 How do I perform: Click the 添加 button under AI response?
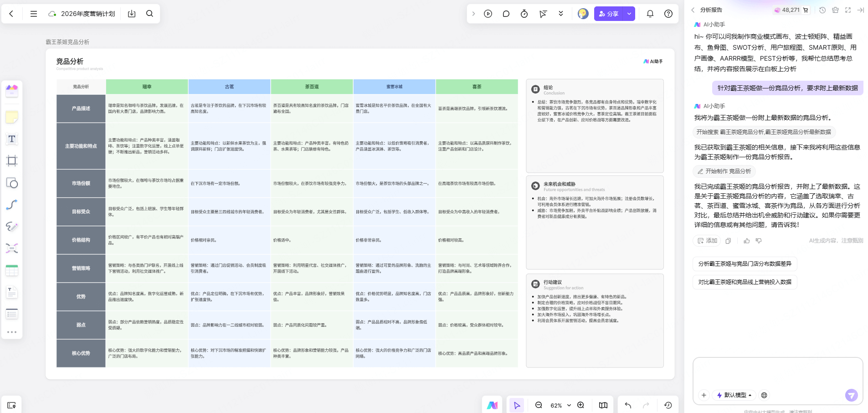coord(707,241)
